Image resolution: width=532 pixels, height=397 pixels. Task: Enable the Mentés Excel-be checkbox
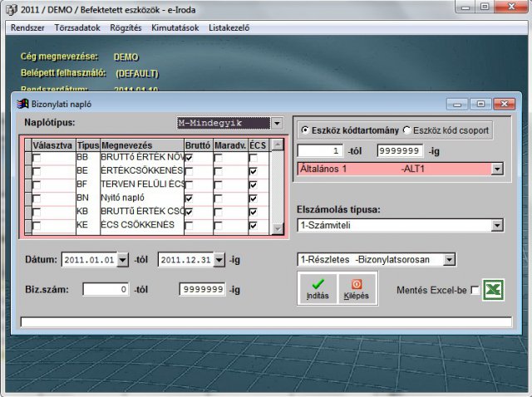475,290
